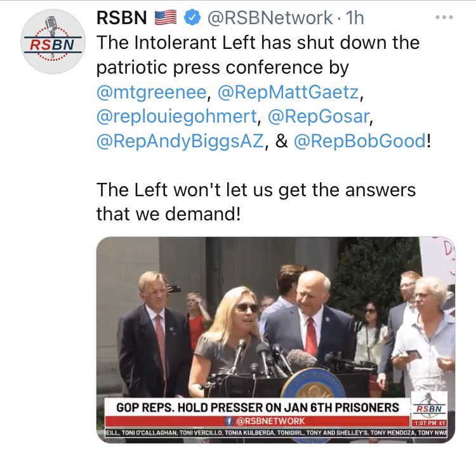Open the three-dot tweet options menu

pyautogui.click(x=444, y=17)
